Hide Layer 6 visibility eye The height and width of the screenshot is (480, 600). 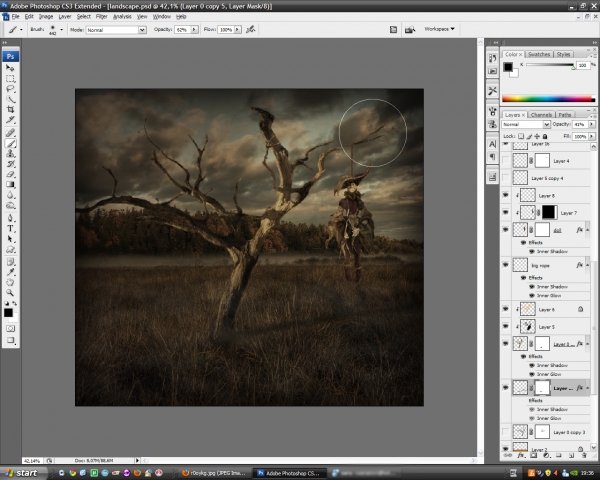coord(505,309)
